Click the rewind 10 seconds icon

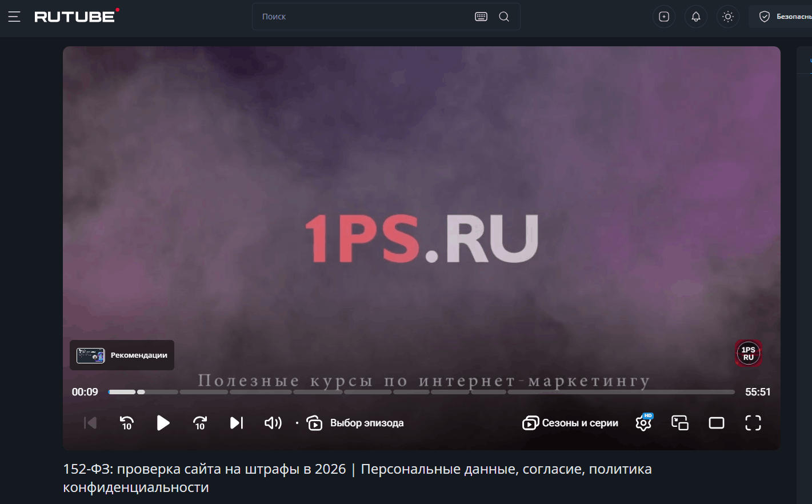[126, 423]
